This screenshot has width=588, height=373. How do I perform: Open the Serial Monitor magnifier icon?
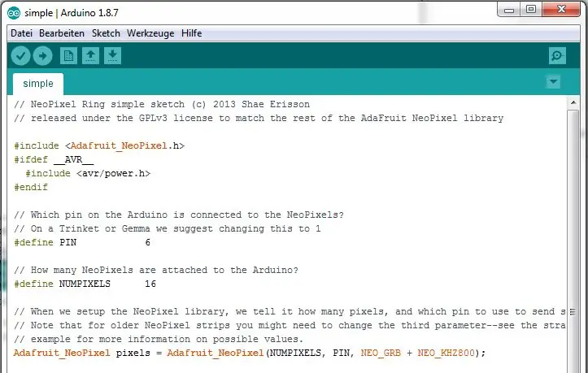(x=557, y=56)
